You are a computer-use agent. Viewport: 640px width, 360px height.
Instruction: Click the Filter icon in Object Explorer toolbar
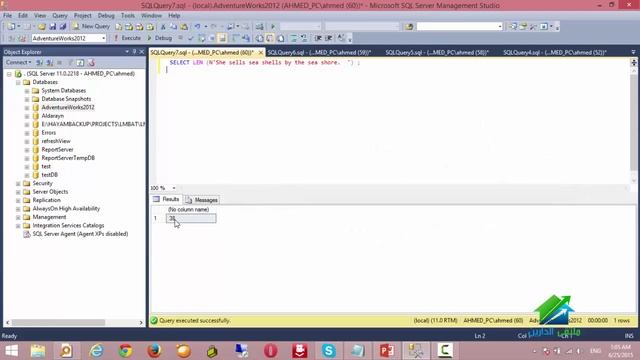point(70,62)
